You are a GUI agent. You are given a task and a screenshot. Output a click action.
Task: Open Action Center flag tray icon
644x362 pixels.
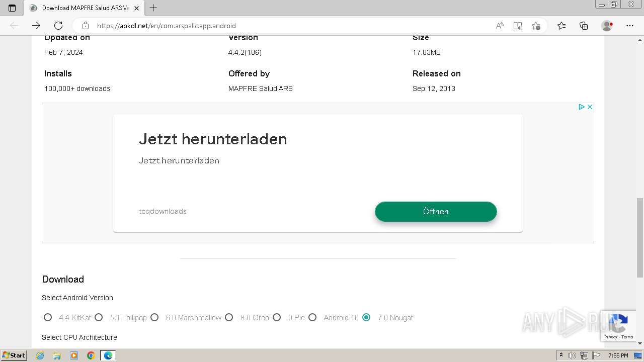coord(596,355)
